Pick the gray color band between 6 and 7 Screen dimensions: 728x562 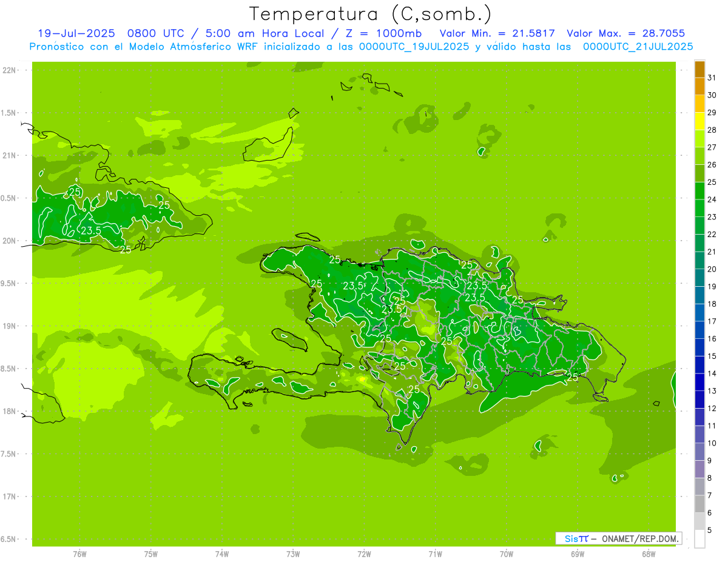699,504
